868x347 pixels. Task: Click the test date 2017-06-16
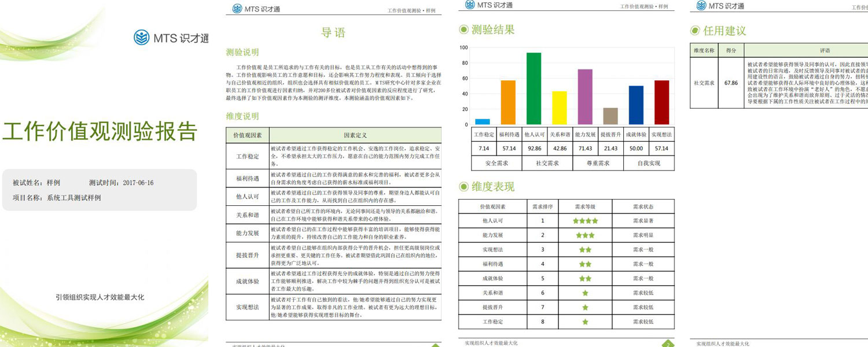(138, 183)
